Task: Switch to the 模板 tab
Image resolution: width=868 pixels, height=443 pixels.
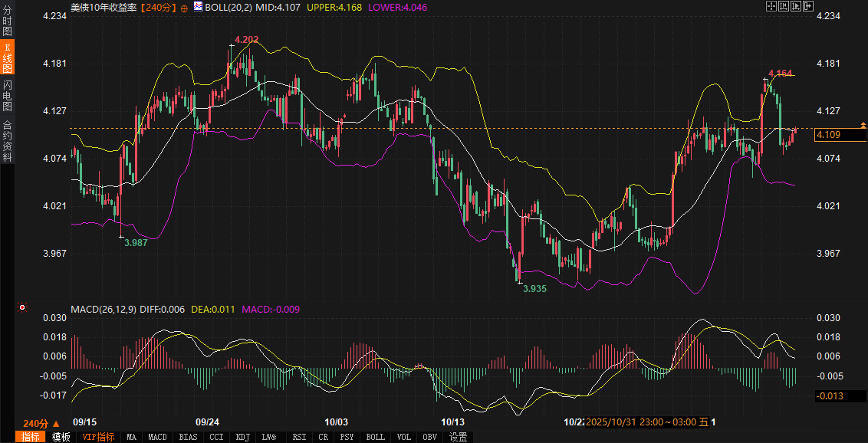Action: coord(61,437)
